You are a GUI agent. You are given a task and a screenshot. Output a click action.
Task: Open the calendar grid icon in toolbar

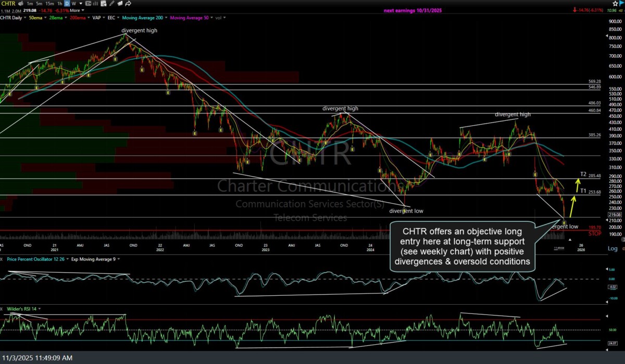(104, 4)
